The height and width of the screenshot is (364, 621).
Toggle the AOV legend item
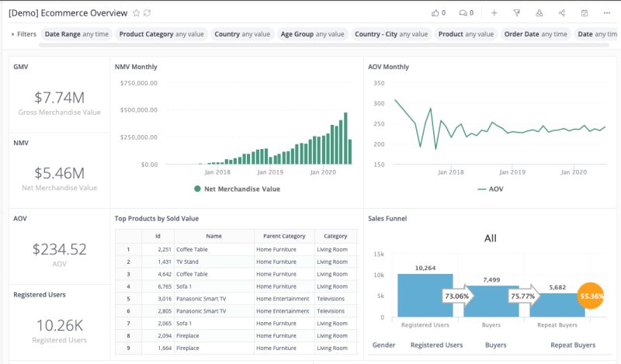click(491, 189)
